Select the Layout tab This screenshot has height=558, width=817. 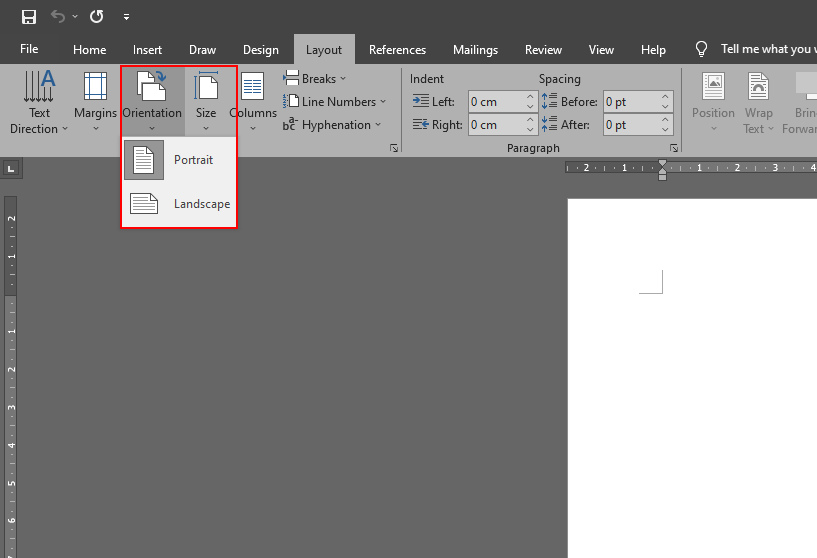pyautogui.click(x=324, y=49)
